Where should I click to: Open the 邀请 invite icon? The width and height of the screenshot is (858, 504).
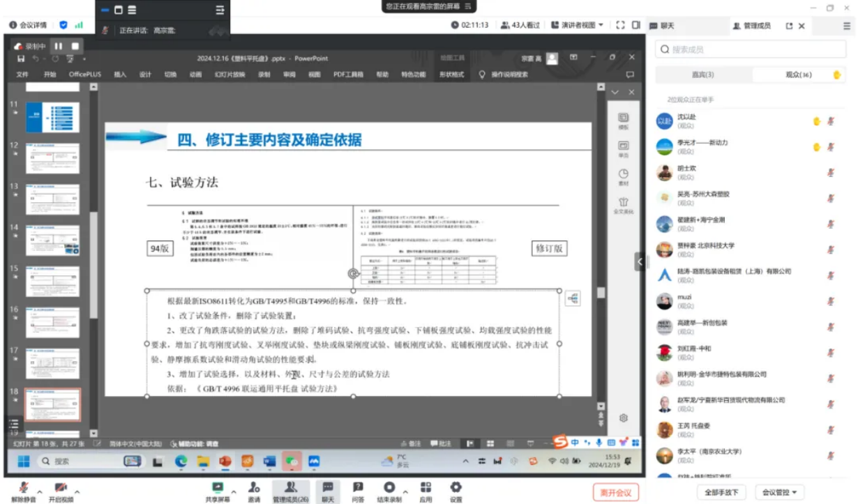pyautogui.click(x=254, y=487)
